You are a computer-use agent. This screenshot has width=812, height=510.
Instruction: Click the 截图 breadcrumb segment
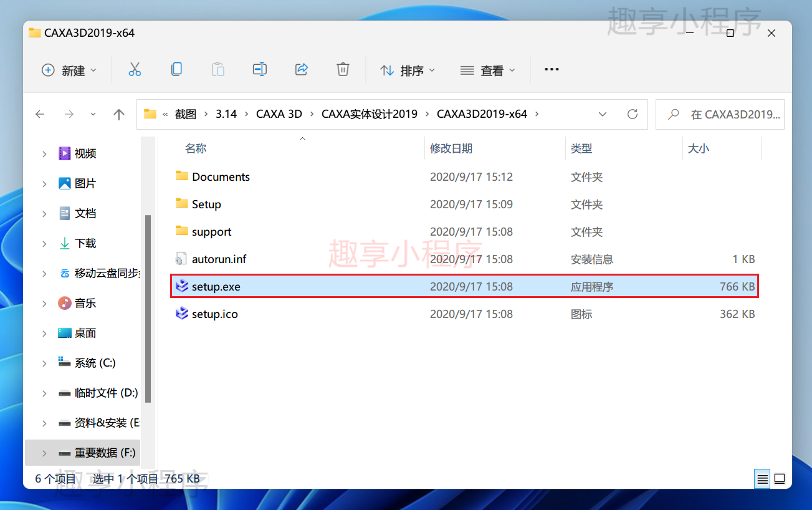coord(186,114)
